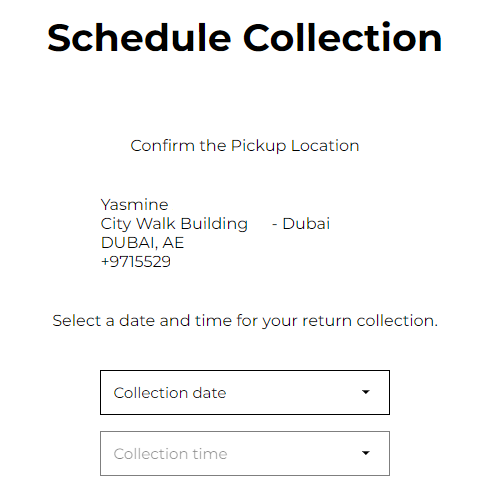Click the Collection time caret arrow
The image size is (495, 500).
click(366, 453)
